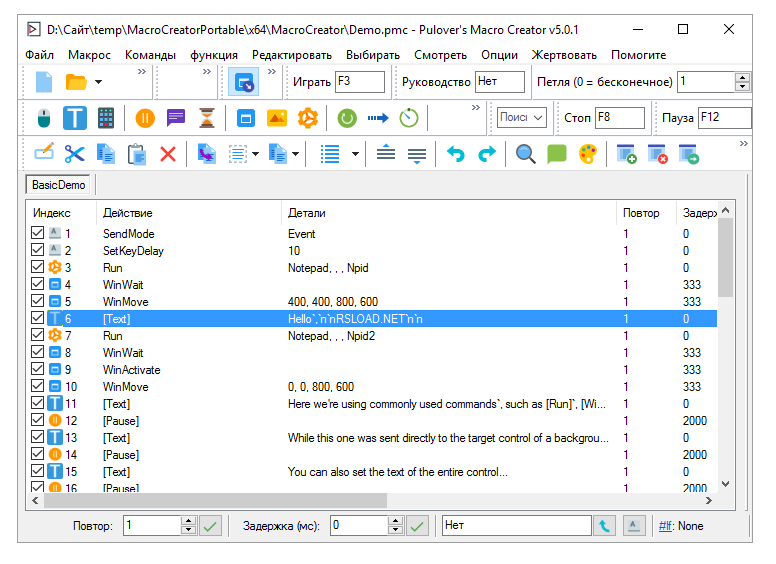Screen dimensions: 776x564
Task: Click the hourglass wait icon
Action: click(207, 118)
